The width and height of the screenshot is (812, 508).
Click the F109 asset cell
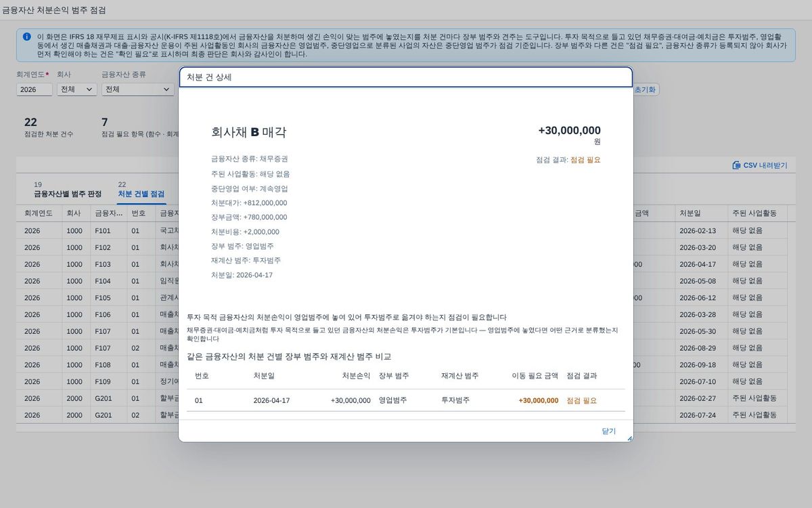[108, 381]
